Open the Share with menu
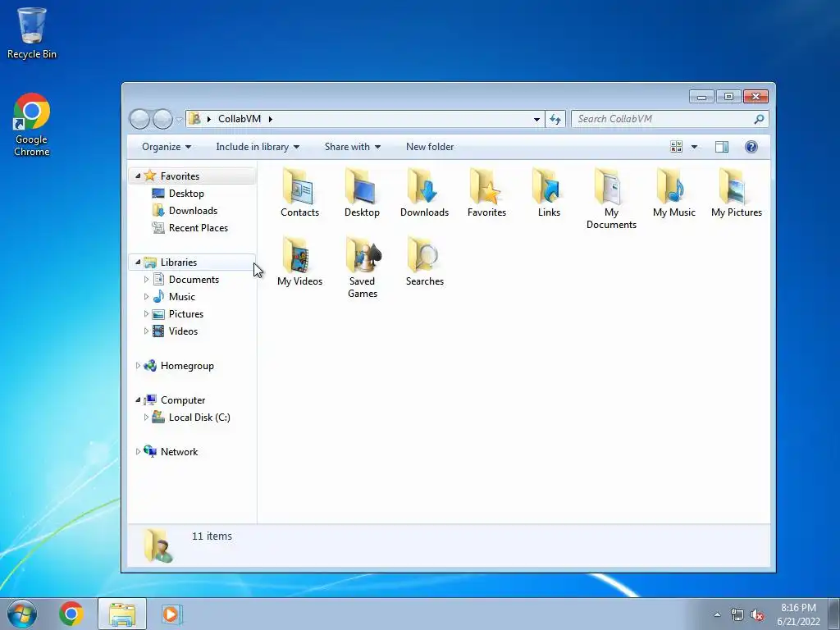This screenshot has height=630, width=840. [353, 147]
